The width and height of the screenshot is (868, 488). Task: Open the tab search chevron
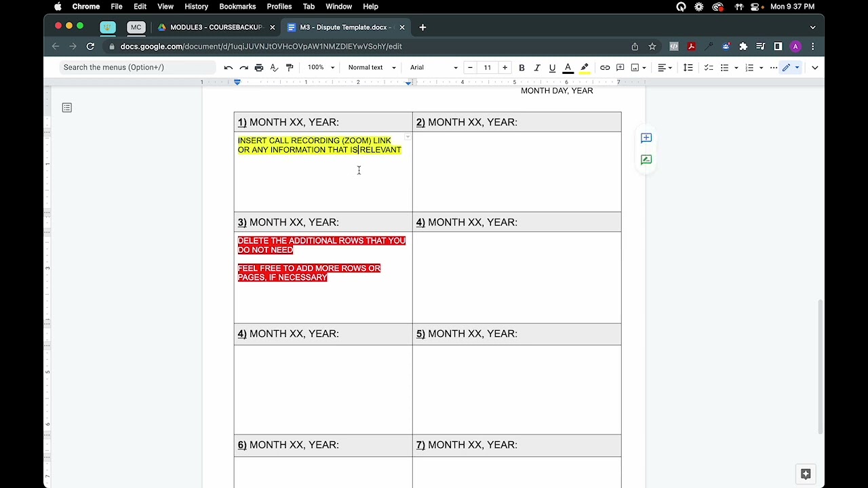(x=812, y=27)
